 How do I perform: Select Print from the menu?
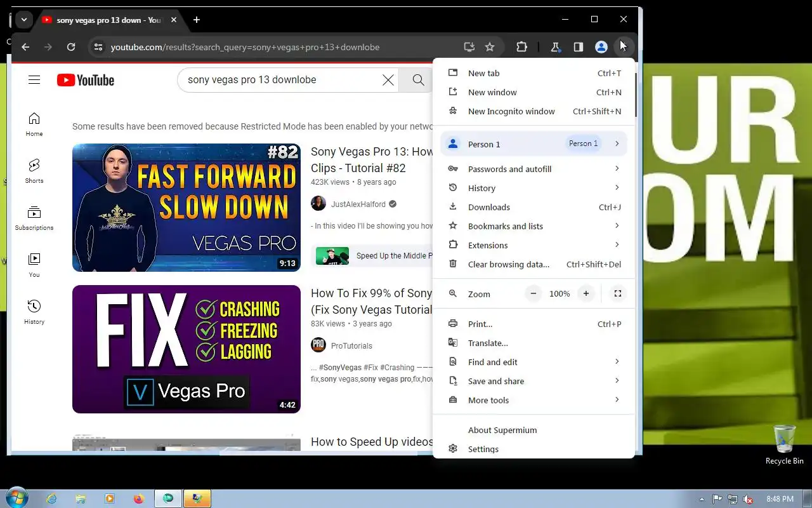(x=534, y=324)
